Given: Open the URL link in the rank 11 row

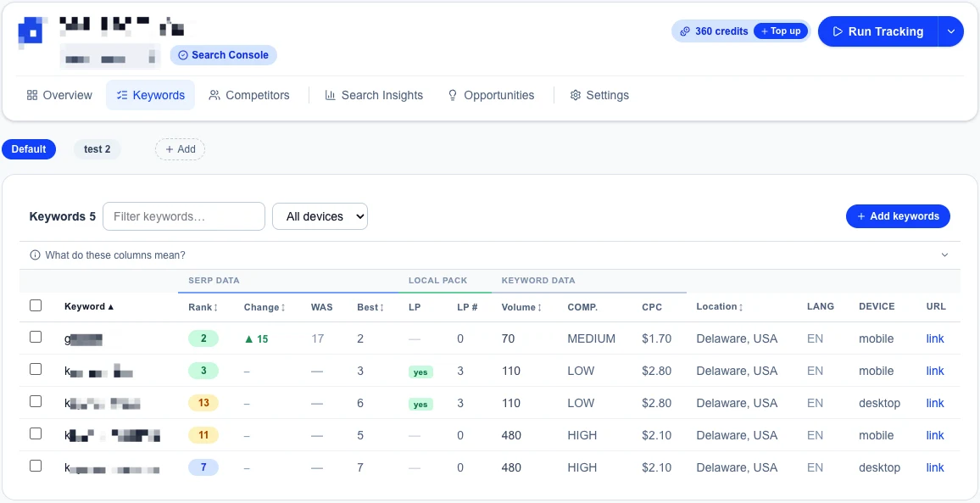Looking at the screenshot, I should click(x=935, y=435).
